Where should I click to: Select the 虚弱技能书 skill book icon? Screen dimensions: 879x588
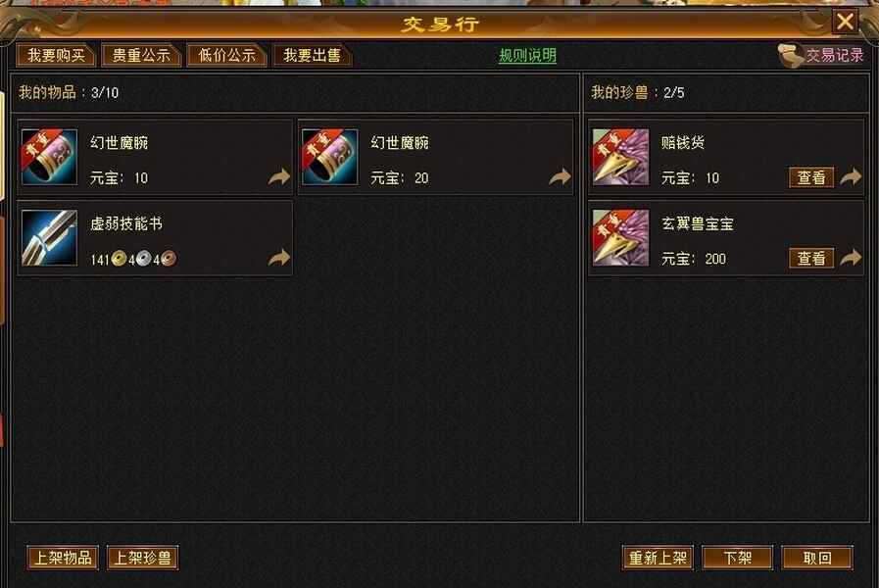[49, 238]
